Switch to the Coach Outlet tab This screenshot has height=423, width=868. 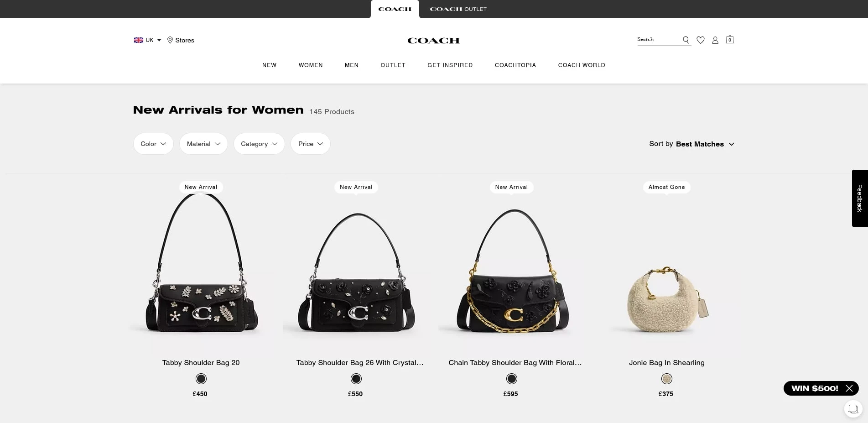coord(458,9)
